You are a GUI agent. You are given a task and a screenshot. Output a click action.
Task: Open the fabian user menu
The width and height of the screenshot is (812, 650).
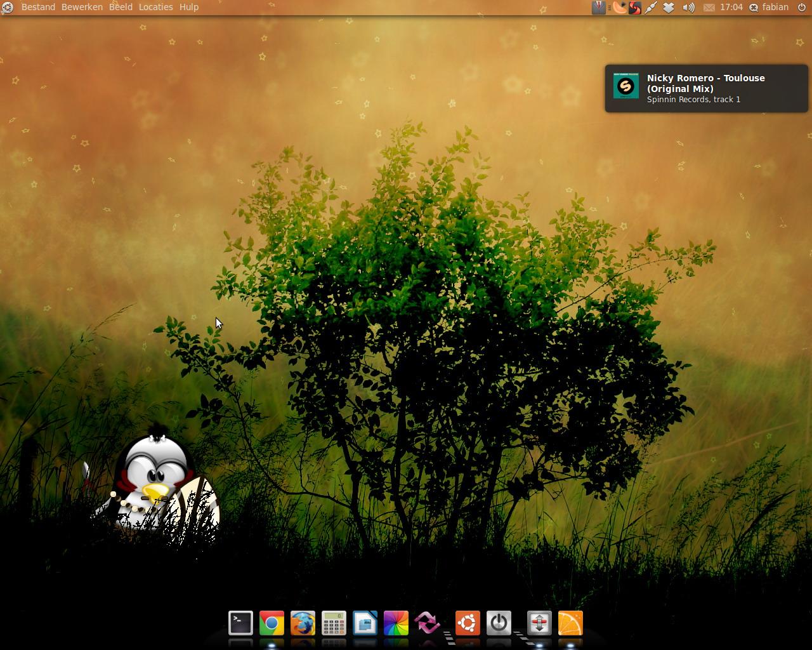769,7
